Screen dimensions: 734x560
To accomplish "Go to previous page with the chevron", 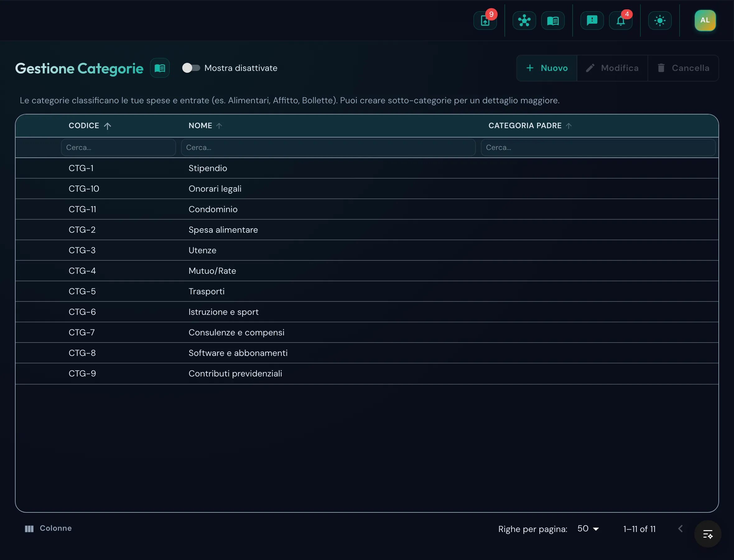I will coord(681,529).
